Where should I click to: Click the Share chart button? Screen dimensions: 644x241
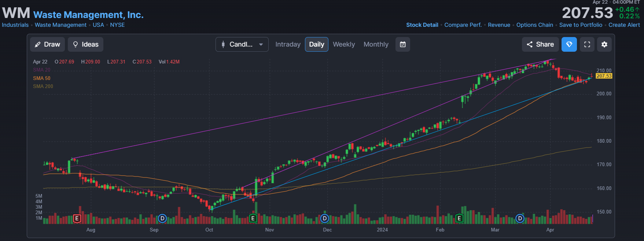coord(540,44)
